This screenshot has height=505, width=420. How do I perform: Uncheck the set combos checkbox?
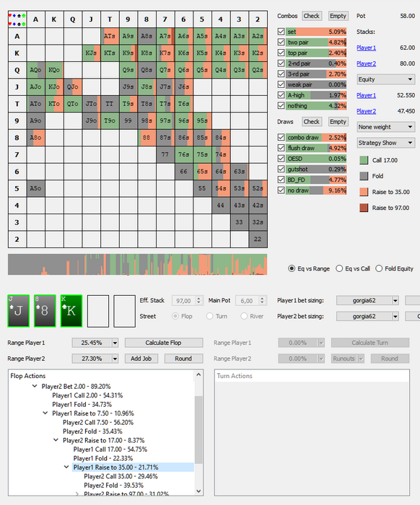281,32
